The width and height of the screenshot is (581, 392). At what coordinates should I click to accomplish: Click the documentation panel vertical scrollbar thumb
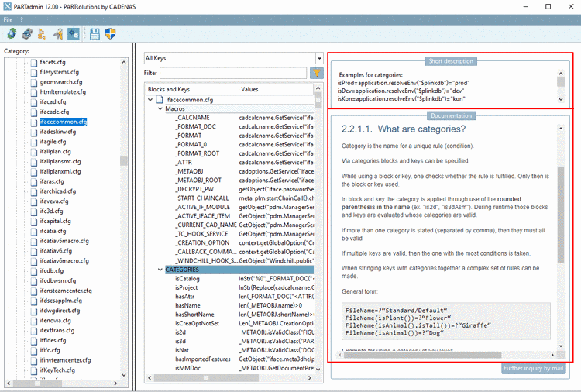click(x=561, y=215)
